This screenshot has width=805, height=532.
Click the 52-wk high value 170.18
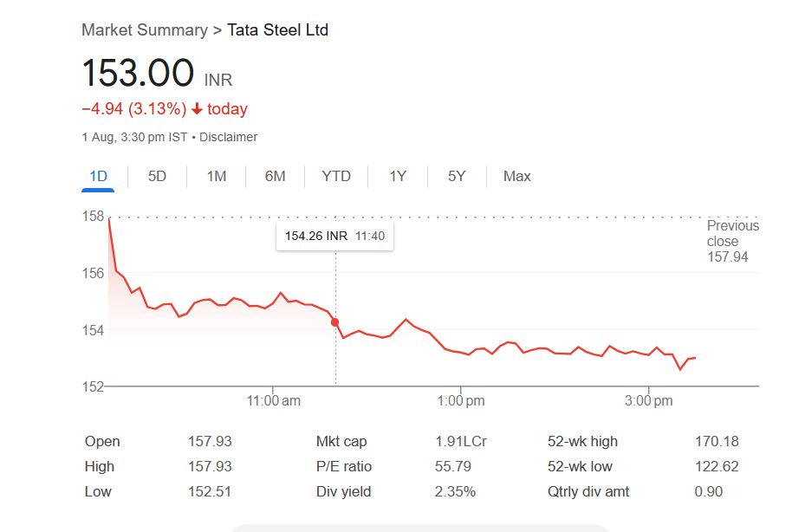click(x=717, y=441)
